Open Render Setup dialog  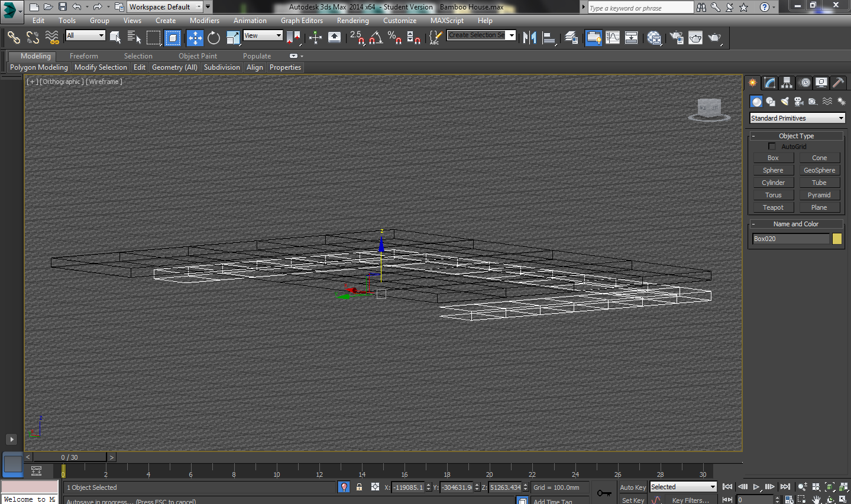point(677,38)
